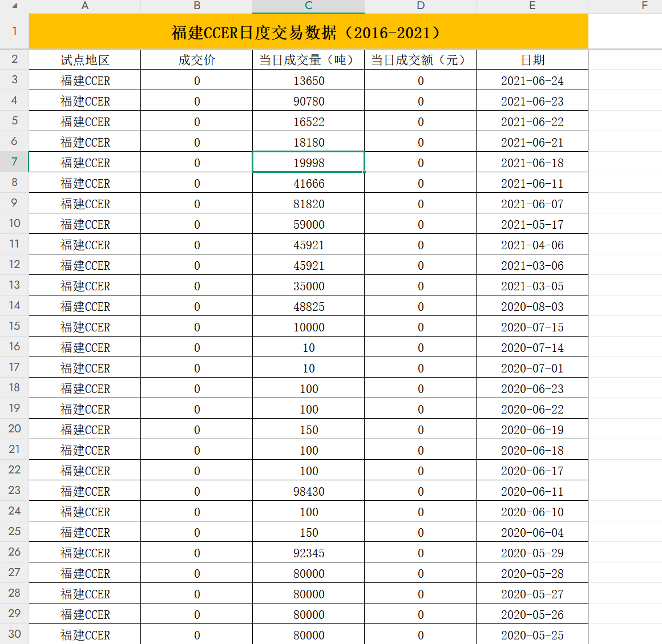Select row 7 header

click(x=14, y=161)
